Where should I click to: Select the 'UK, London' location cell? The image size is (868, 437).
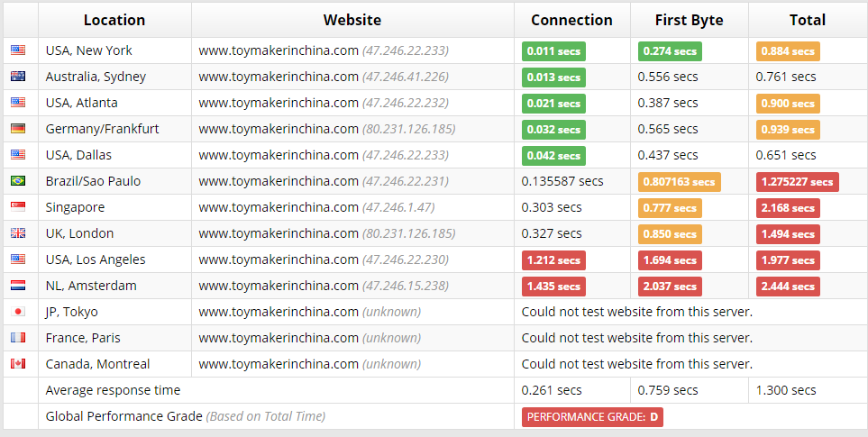[114, 232]
